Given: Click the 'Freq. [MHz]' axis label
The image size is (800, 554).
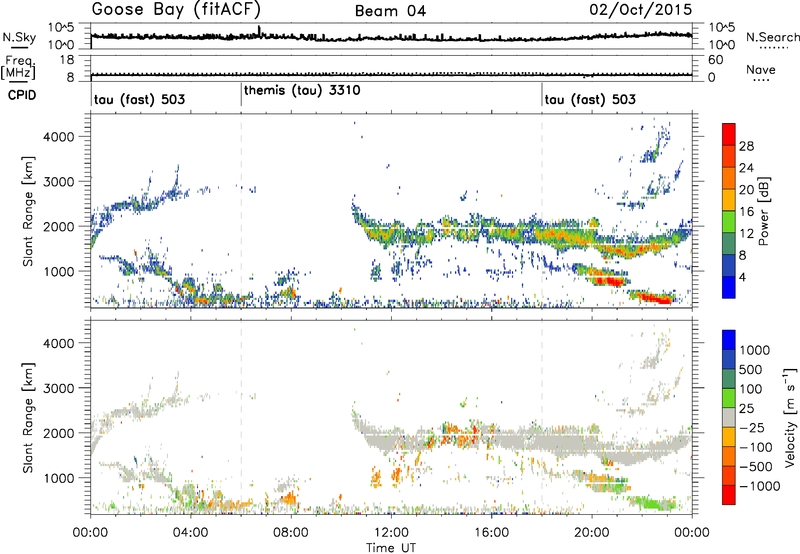Looking at the screenshot, I should [19, 67].
